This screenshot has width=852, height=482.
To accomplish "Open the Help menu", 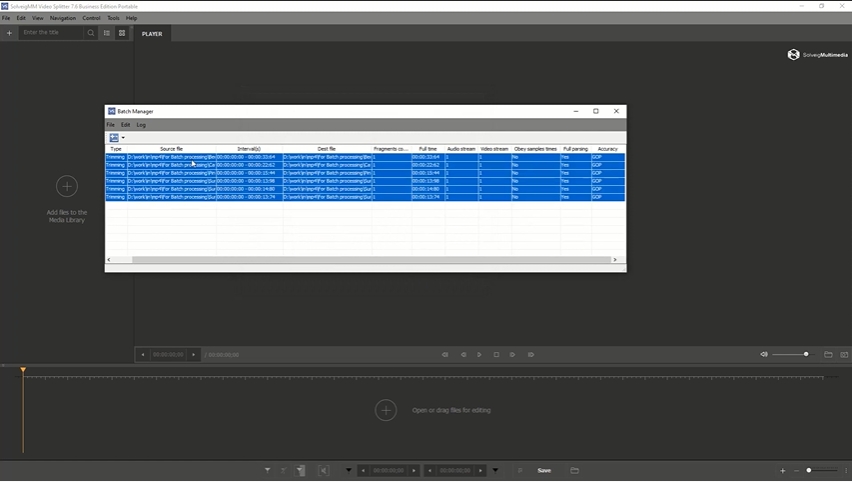I will click(131, 18).
